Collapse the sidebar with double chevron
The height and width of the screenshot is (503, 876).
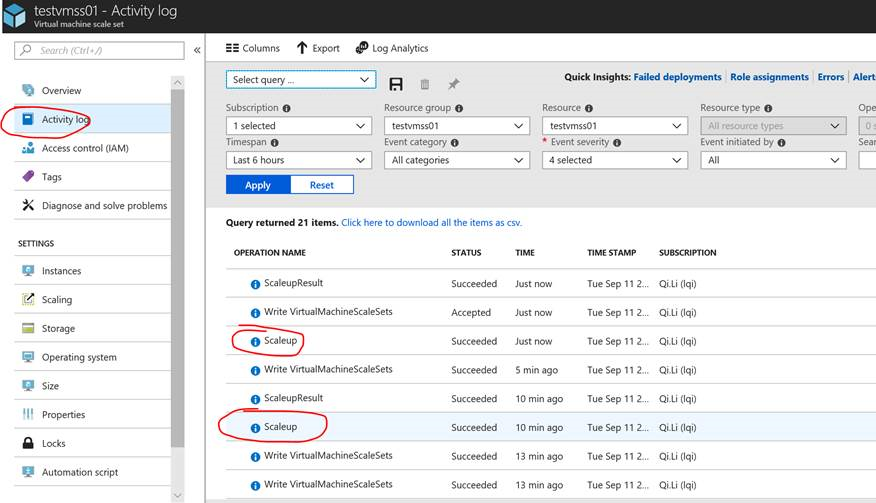tap(197, 50)
